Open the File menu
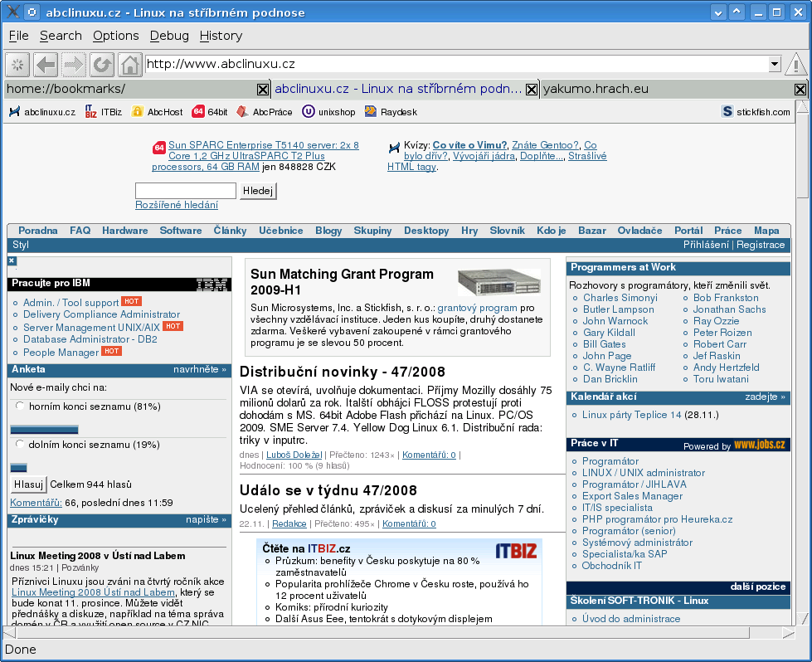Screen dimensions: 812x662 (x=18, y=36)
